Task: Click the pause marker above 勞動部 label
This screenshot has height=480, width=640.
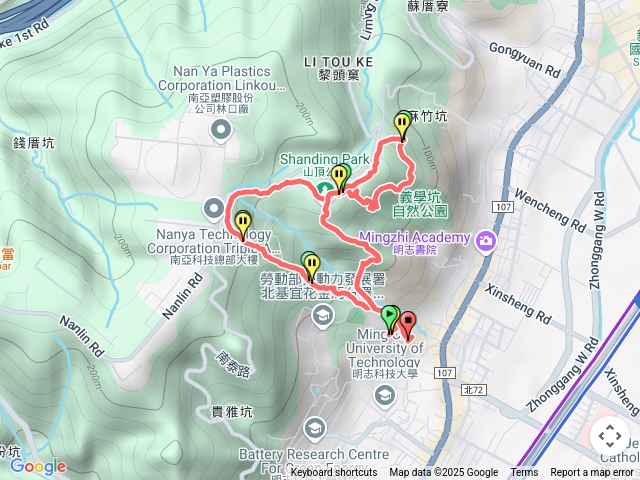Action: coord(311,267)
